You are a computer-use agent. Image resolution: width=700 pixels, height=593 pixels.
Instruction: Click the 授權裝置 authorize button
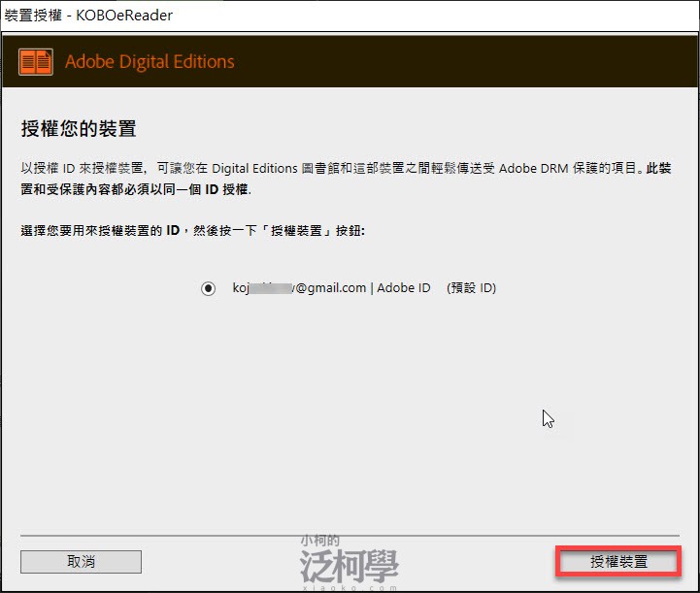coord(618,561)
